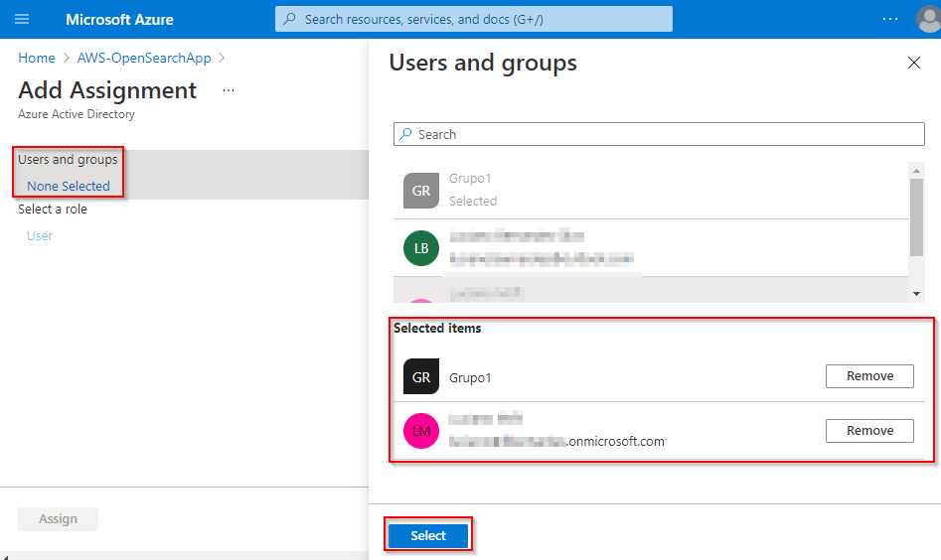Screen dimensions: 941x560
Task: Select the Grupo1 entry in the results list
Action: click(651, 190)
